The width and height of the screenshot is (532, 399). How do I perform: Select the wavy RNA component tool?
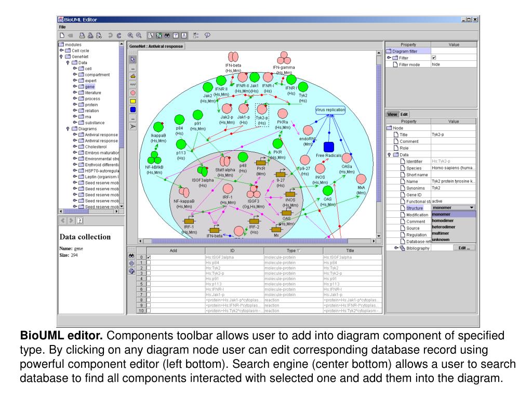coord(133,85)
